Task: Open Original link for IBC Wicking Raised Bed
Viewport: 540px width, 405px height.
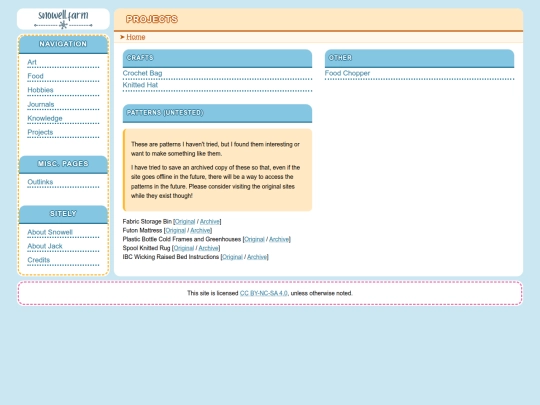Action: point(232,257)
